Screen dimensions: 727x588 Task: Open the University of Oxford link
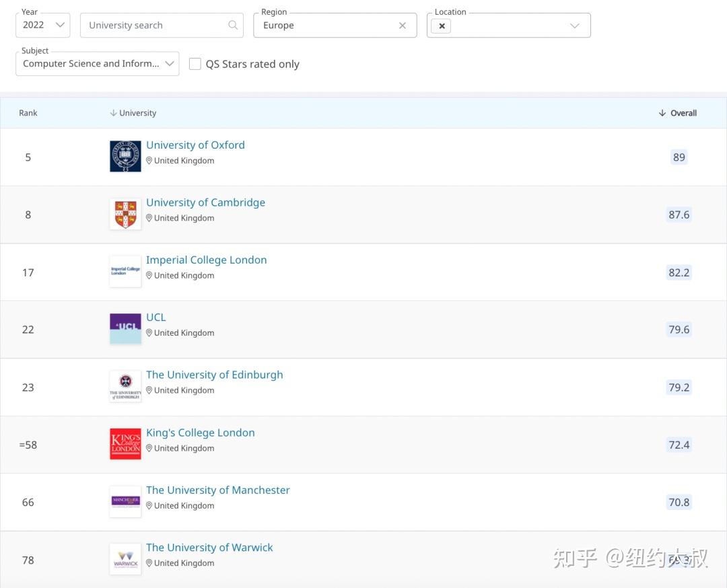click(x=195, y=145)
